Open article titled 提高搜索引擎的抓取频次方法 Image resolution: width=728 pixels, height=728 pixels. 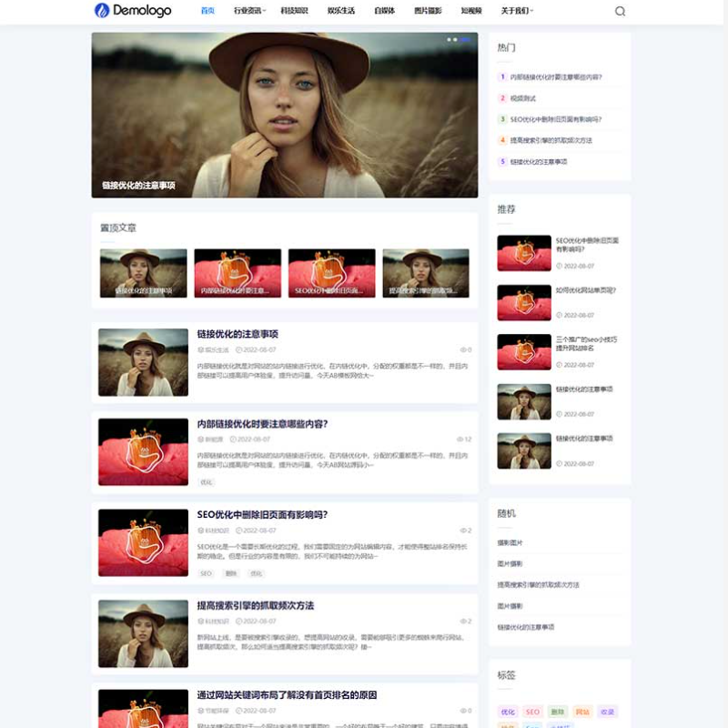tap(256, 605)
